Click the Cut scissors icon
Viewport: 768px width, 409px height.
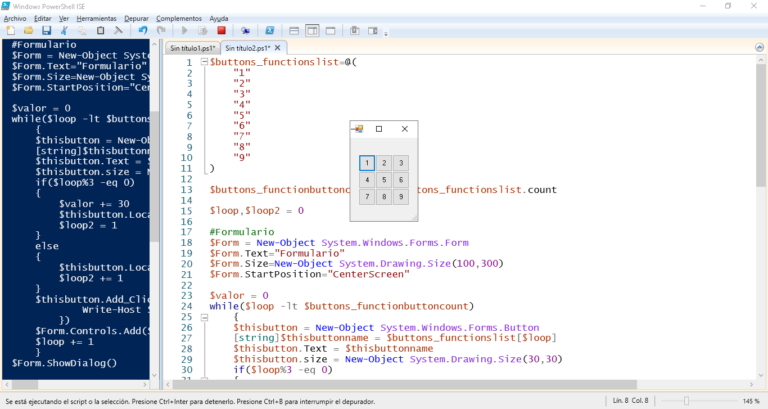pos(64,30)
